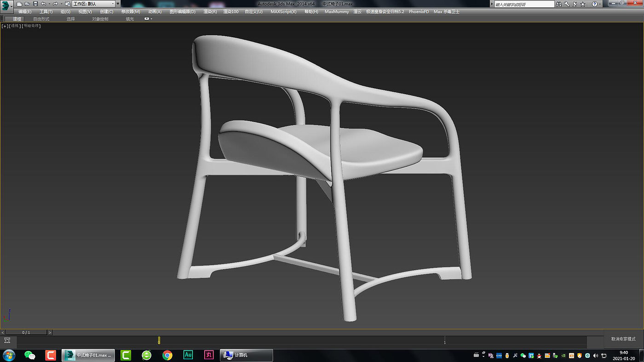Open the 工具(T) menu

(x=46, y=11)
